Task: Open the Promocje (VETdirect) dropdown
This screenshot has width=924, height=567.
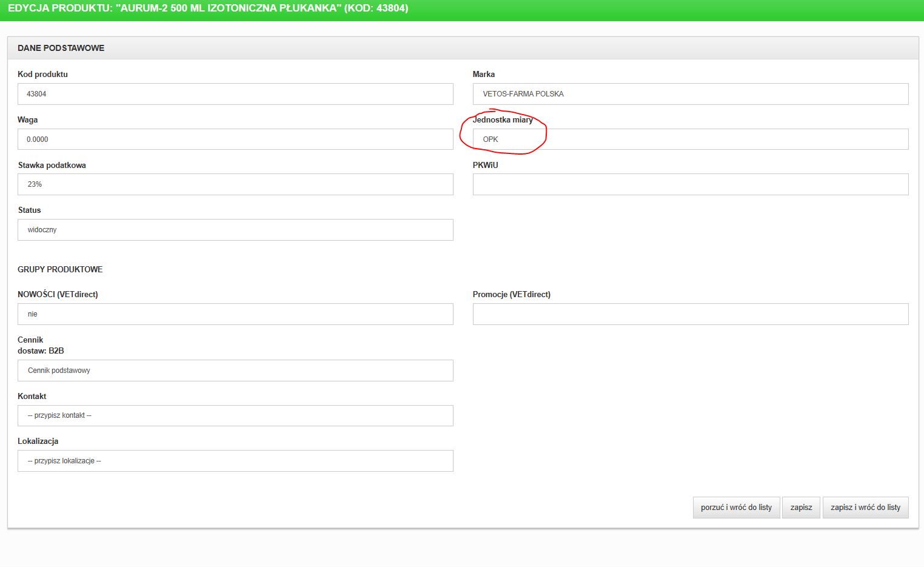Action: click(690, 314)
